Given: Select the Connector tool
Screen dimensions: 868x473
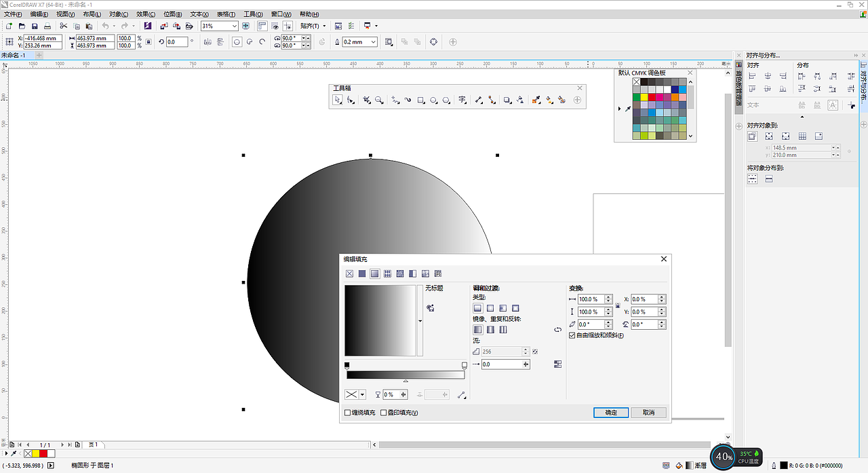Looking at the screenshot, I should pyautogui.click(x=492, y=100).
